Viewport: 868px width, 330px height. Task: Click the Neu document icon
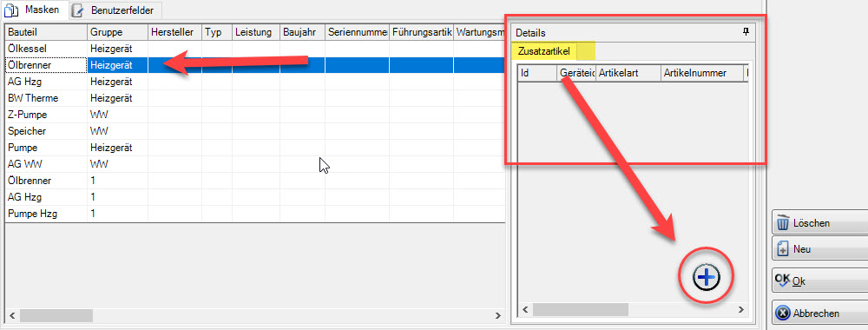[783, 249]
